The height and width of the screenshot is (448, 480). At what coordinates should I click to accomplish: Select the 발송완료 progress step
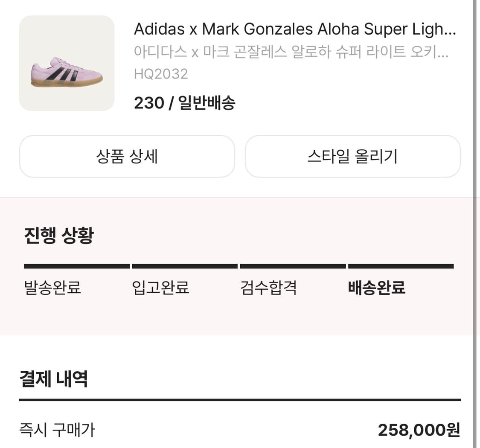[x=52, y=288]
